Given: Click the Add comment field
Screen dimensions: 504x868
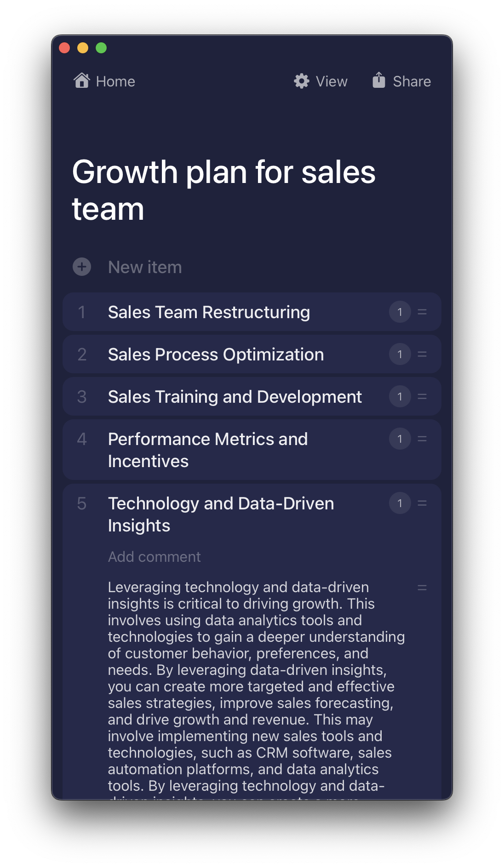Looking at the screenshot, I should [x=155, y=557].
